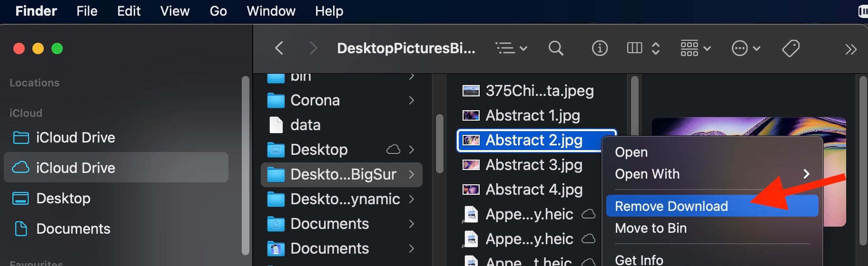Click the forward navigation arrow
Viewport: 868px width, 266px height.
tap(313, 48)
